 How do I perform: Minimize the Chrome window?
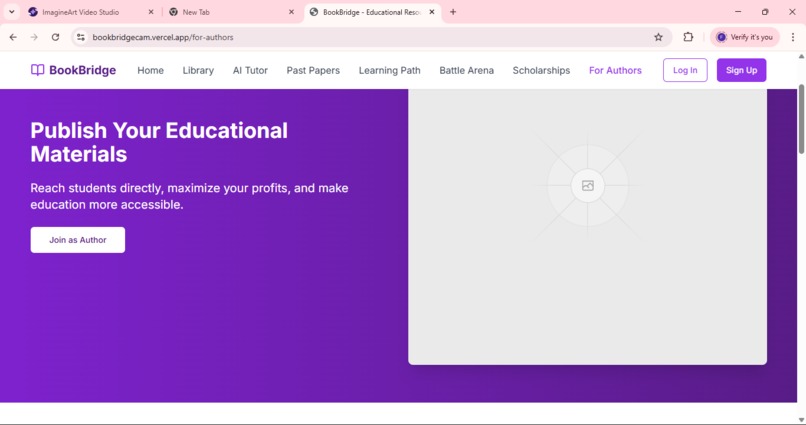[738, 12]
